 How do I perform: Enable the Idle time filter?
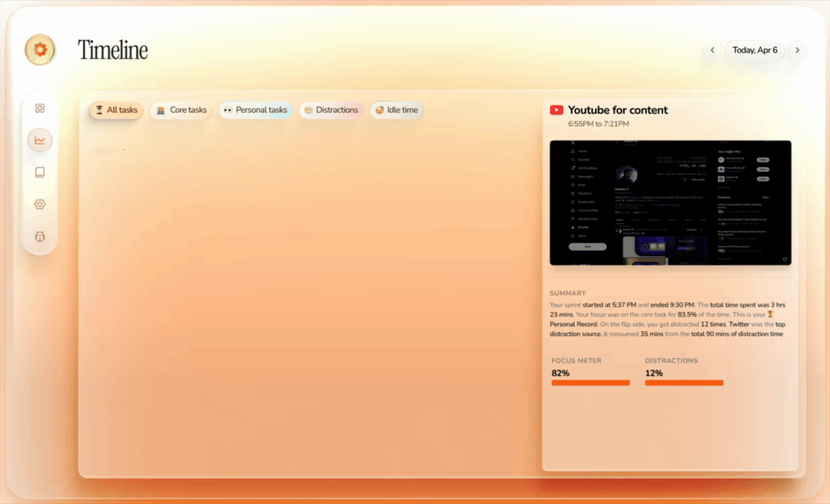397,110
